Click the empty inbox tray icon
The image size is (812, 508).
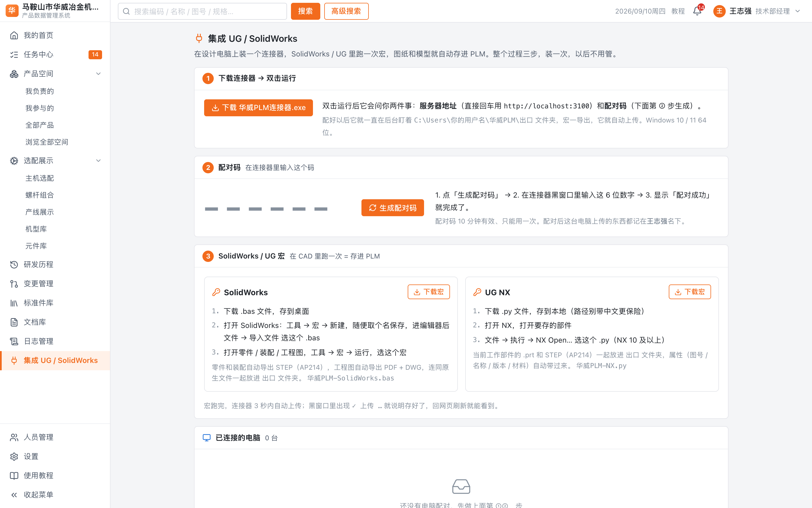[x=461, y=486]
